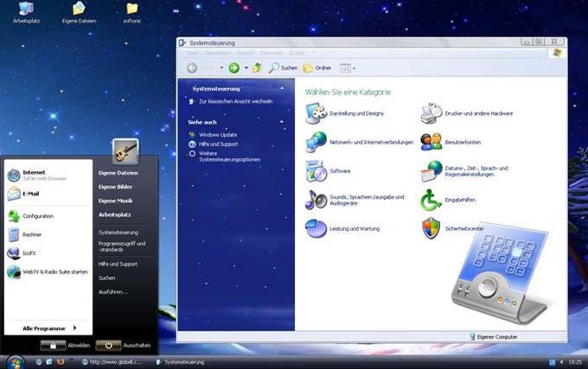The height and width of the screenshot is (369, 588).
Task: Choose Ausführen... in start menu
Action: [113, 292]
